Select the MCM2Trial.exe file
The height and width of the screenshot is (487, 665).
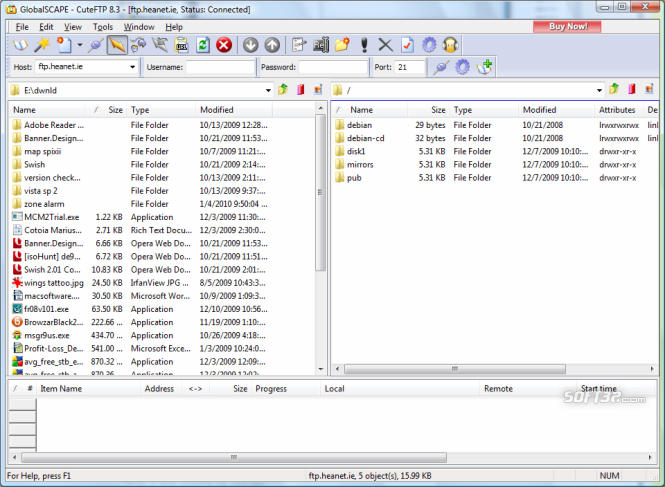pyautogui.click(x=51, y=217)
